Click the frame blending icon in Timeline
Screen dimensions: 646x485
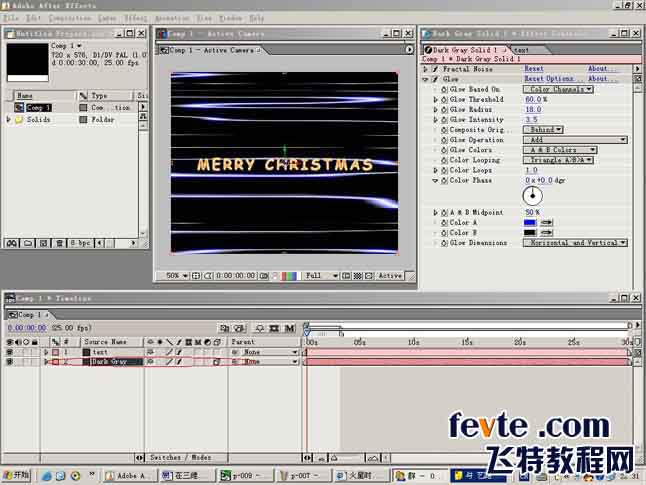coord(274,328)
